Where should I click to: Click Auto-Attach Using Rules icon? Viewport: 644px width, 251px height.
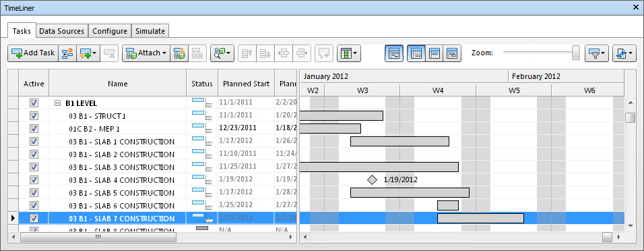point(179,53)
